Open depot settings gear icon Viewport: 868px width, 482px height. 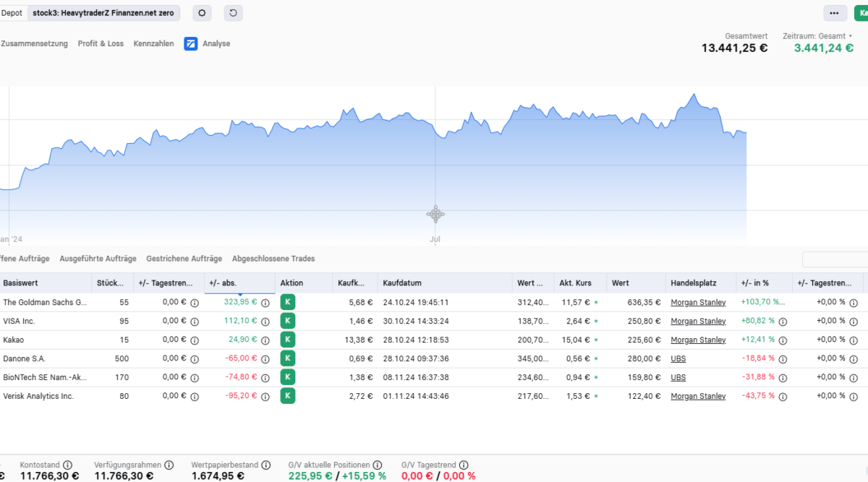tap(202, 13)
